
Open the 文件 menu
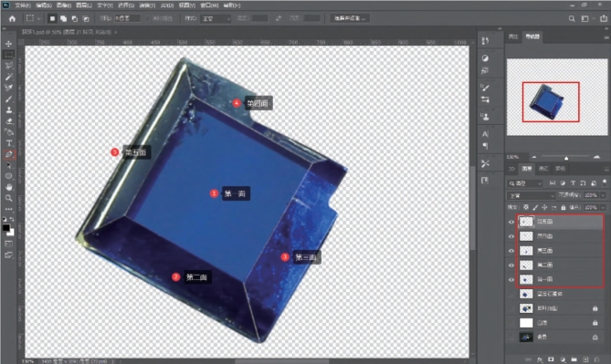click(x=23, y=5)
